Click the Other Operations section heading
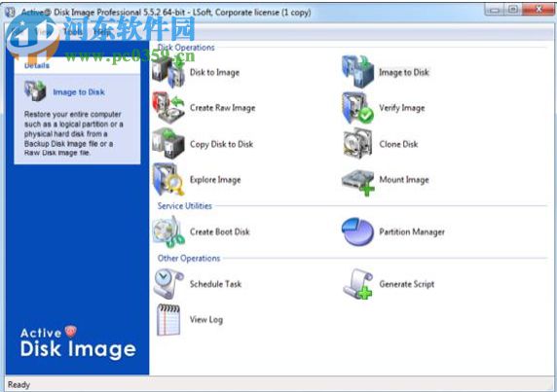The width and height of the screenshot is (557, 392). (x=189, y=259)
